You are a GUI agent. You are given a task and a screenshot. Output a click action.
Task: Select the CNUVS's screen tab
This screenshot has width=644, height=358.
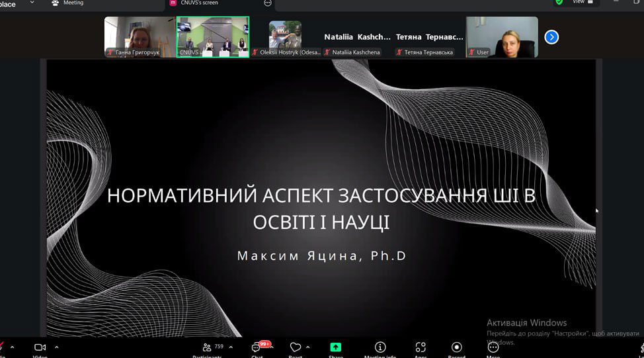(198, 3)
